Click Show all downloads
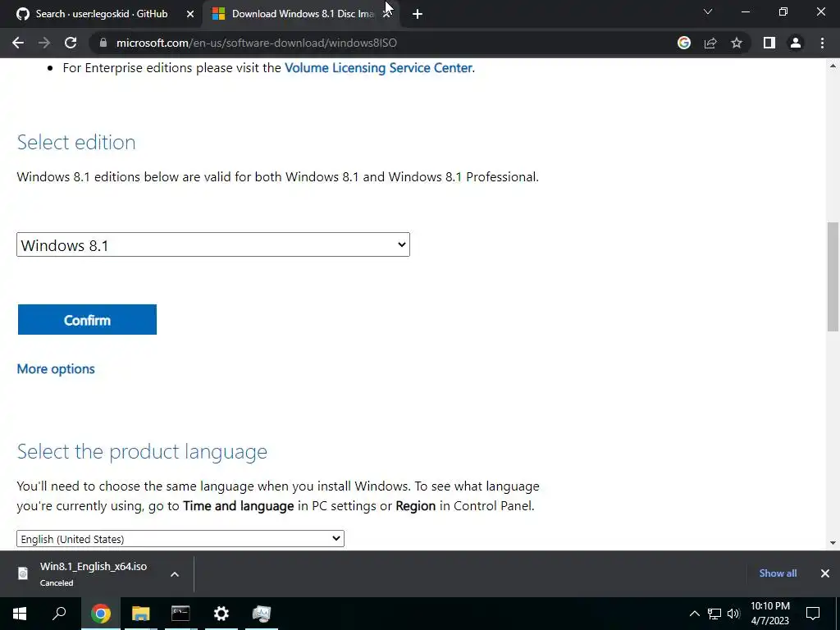The width and height of the screenshot is (840, 630). (778, 573)
